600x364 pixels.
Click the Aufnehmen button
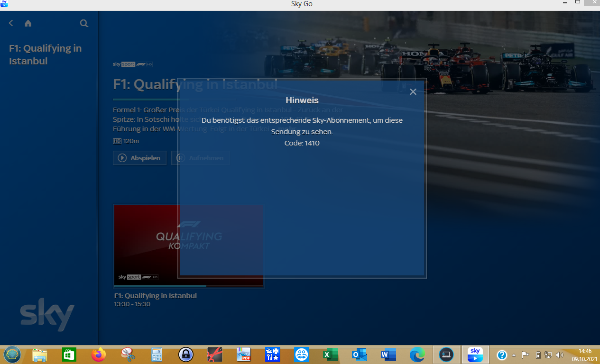[x=200, y=158]
